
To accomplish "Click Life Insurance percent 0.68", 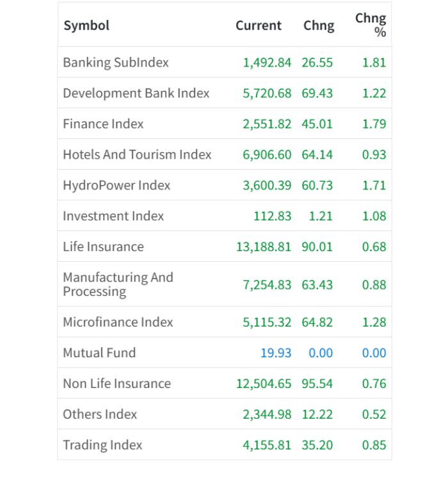I will click(x=374, y=247).
